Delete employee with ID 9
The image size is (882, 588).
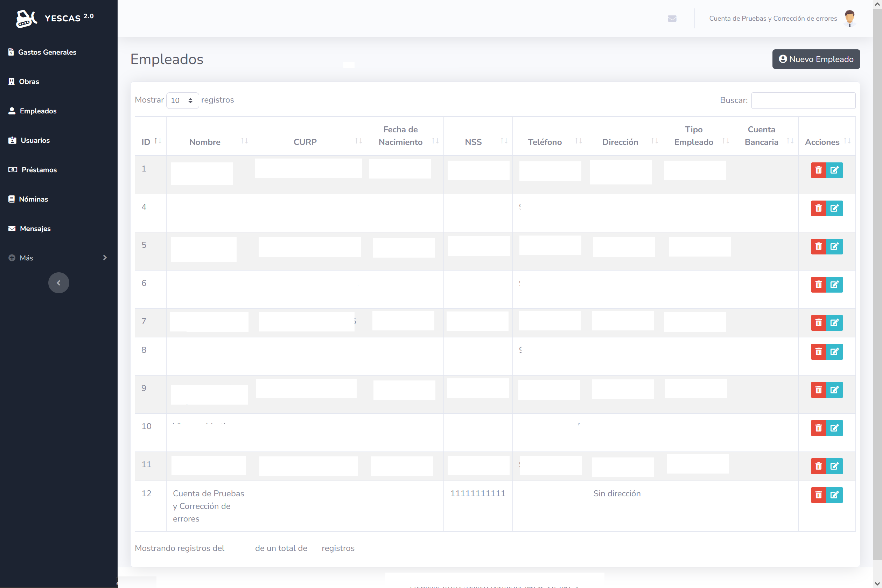[x=819, y=390]
